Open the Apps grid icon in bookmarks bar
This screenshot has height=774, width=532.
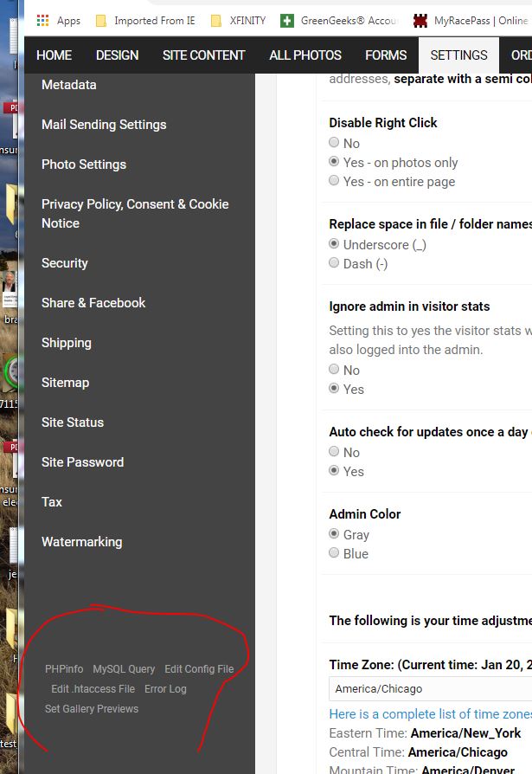coord(43,20)
